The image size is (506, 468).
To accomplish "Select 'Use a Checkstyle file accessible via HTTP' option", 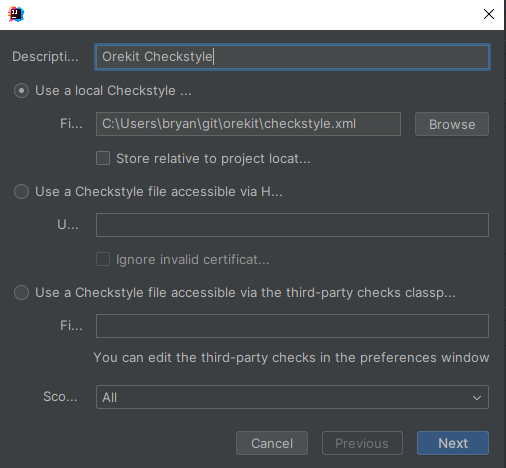I will 21,192.
